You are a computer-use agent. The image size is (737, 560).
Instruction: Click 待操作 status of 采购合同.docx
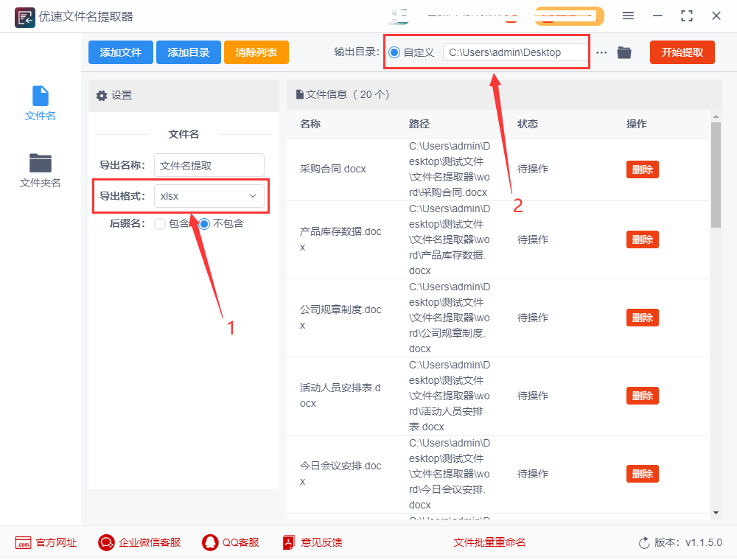[533, 169]
